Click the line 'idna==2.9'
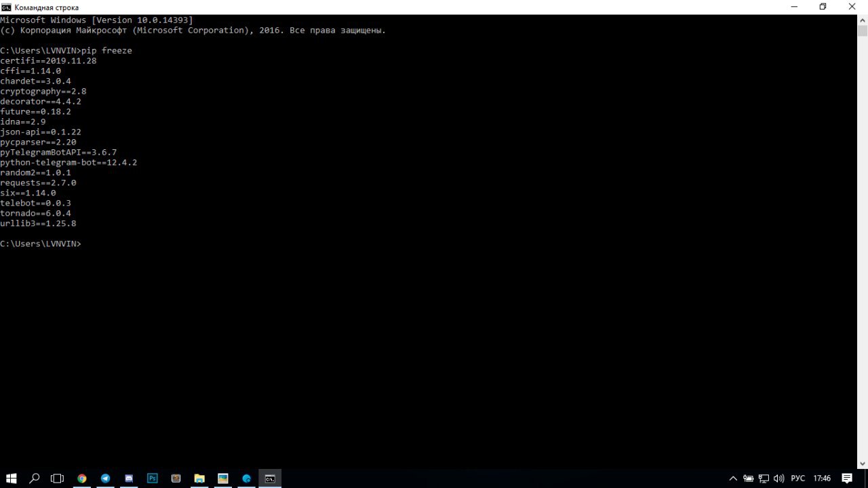 pos(23,122)
